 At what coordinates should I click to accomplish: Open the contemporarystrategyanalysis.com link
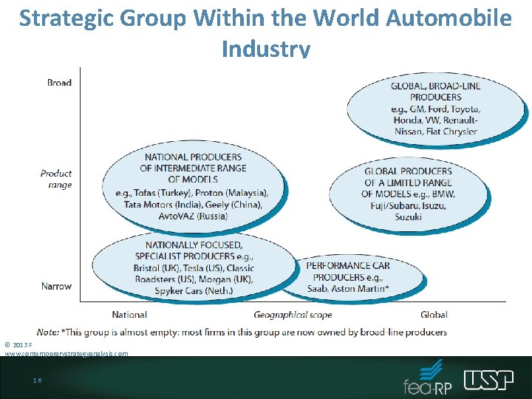coord(66,353)
